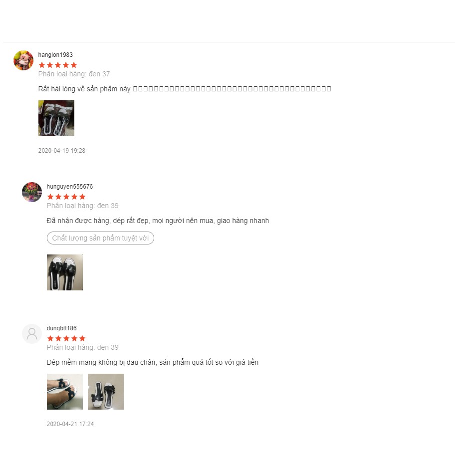This screenshot has width=476, height=476.
Task: Click dungbtt186's default gray avatar
Action: click(32, 334)
